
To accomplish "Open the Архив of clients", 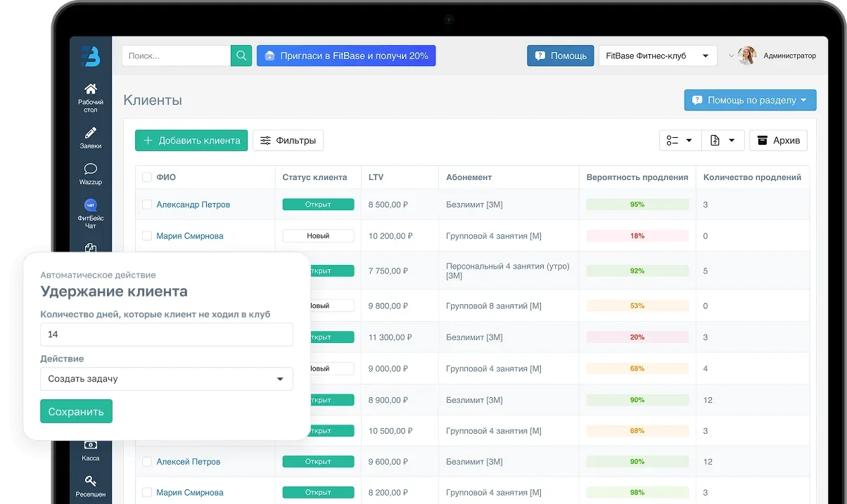I will [778, 141].
